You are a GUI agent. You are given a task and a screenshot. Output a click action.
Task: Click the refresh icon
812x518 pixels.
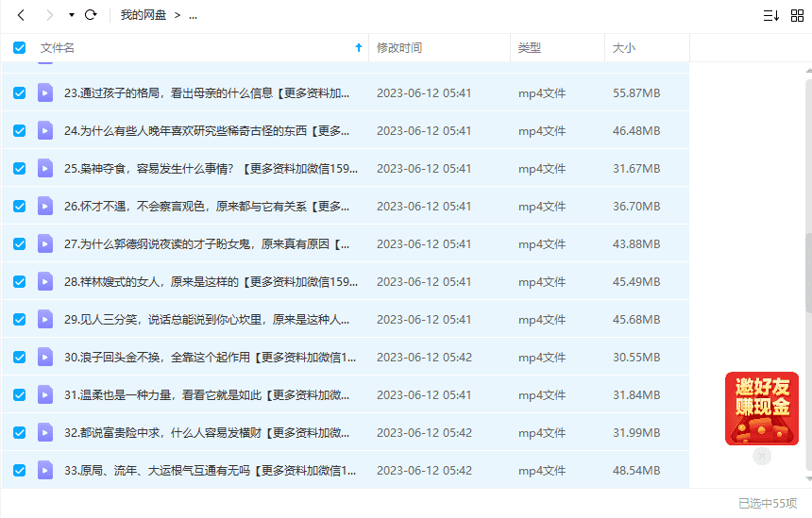click(91, 15)
